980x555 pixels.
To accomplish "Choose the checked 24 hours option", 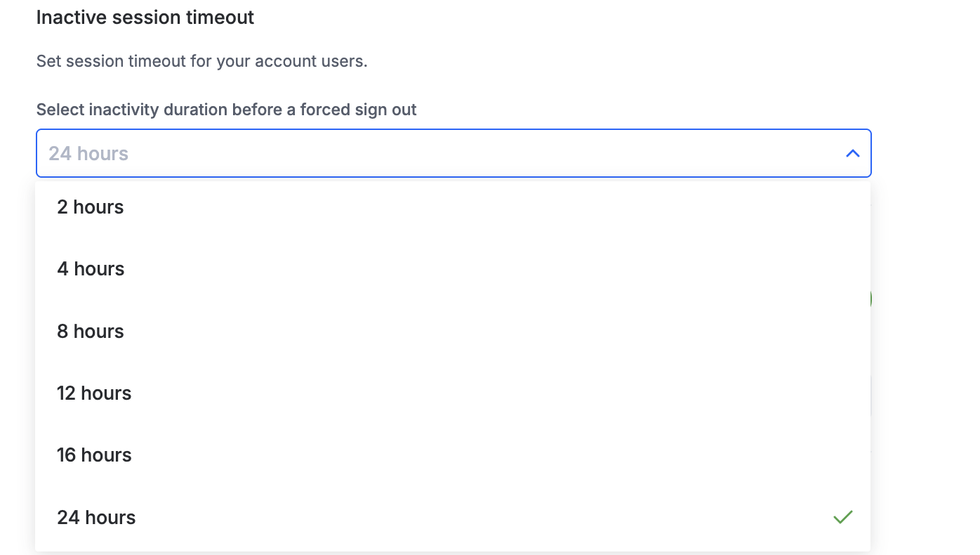I will 96,518.
